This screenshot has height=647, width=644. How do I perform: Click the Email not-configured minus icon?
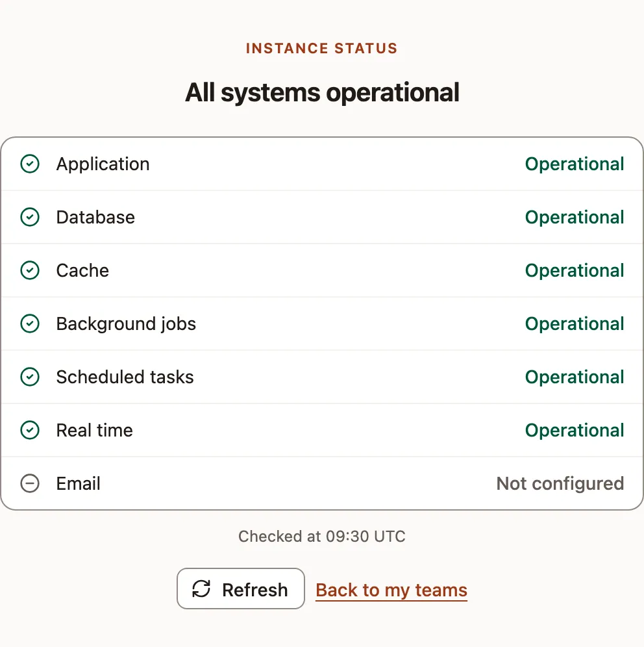[x=30, y=483]
